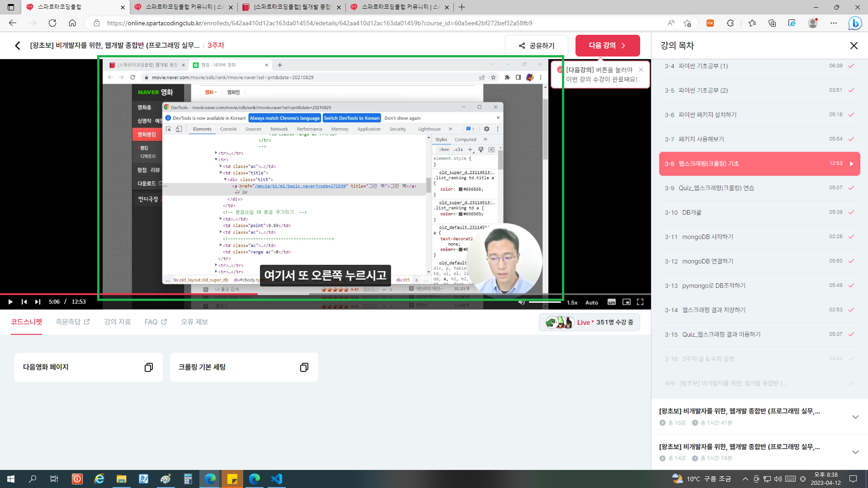Open browser profile avatar
The image size is (868, 488).
pyautogui.click(x=813, y=23)
